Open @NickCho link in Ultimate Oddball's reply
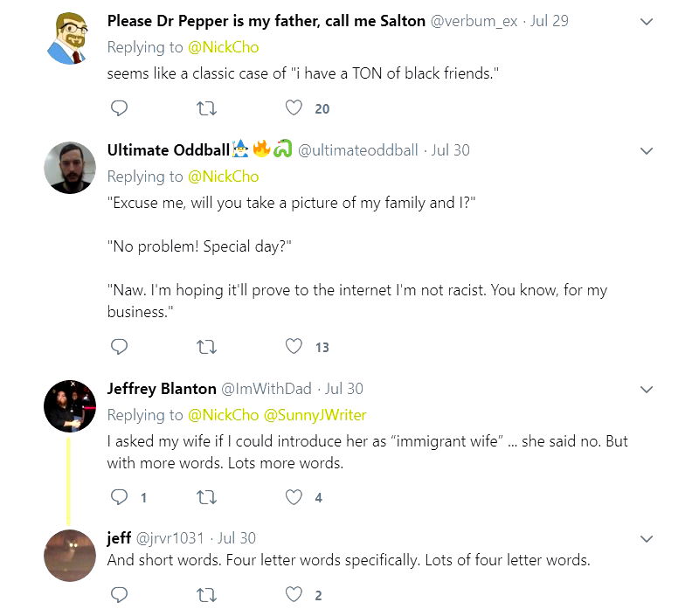 (223, 176)
